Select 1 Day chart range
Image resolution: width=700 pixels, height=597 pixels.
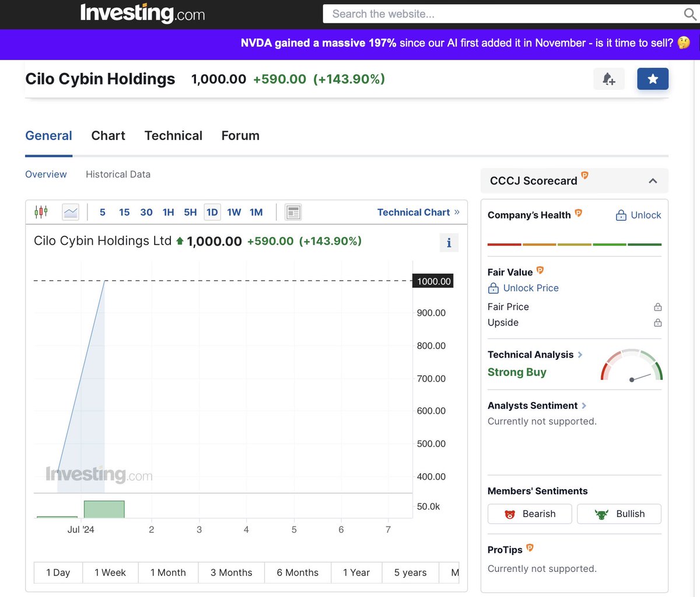click(x=58, y=572)
